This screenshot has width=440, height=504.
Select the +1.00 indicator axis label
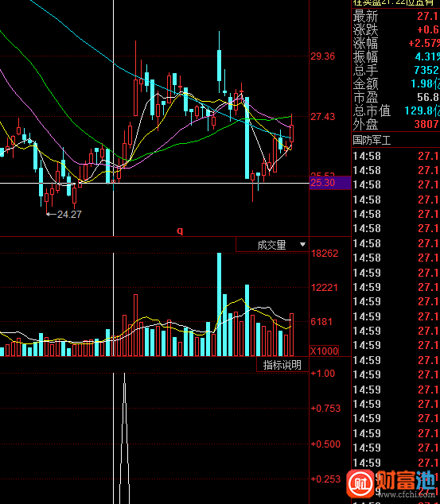[322, 374]
